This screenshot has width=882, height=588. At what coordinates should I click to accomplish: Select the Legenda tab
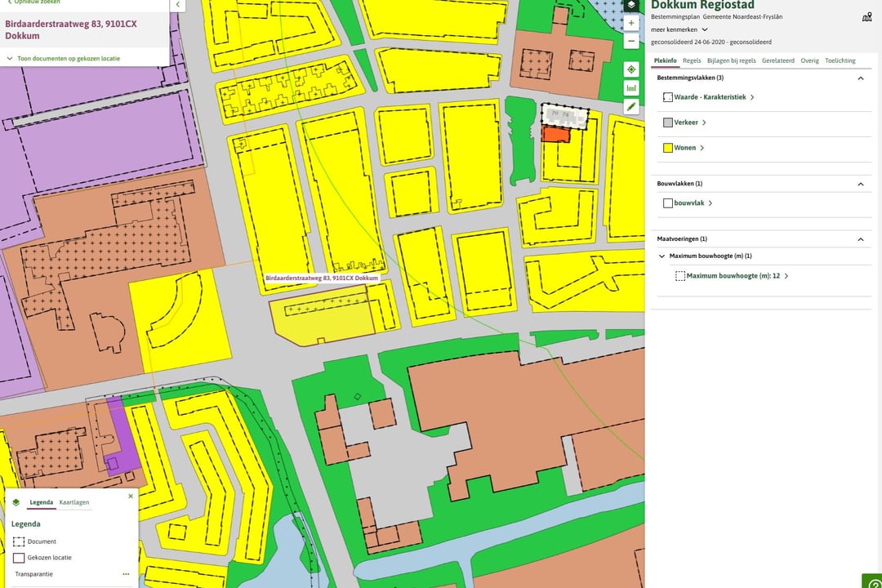[41, 502]
